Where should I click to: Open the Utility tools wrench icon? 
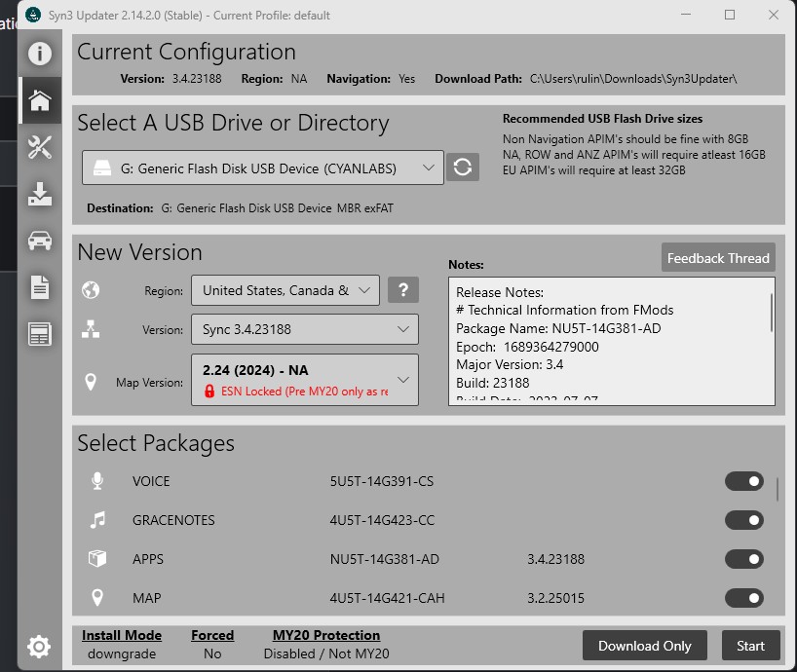tap(39, 147)
